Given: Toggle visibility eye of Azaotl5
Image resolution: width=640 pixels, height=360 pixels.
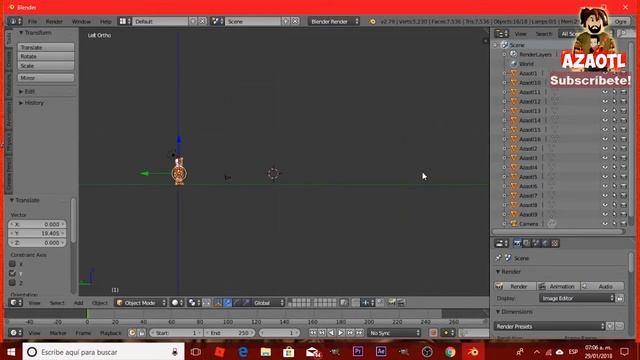Looking at the screenshot, I should (x=605, y=177).
